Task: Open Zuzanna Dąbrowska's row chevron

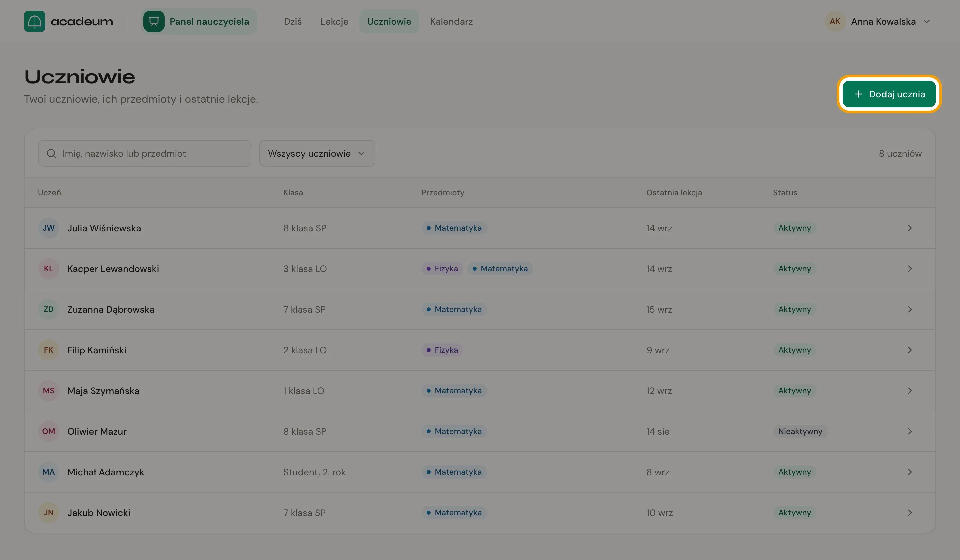Action: (x=910, y=309)
